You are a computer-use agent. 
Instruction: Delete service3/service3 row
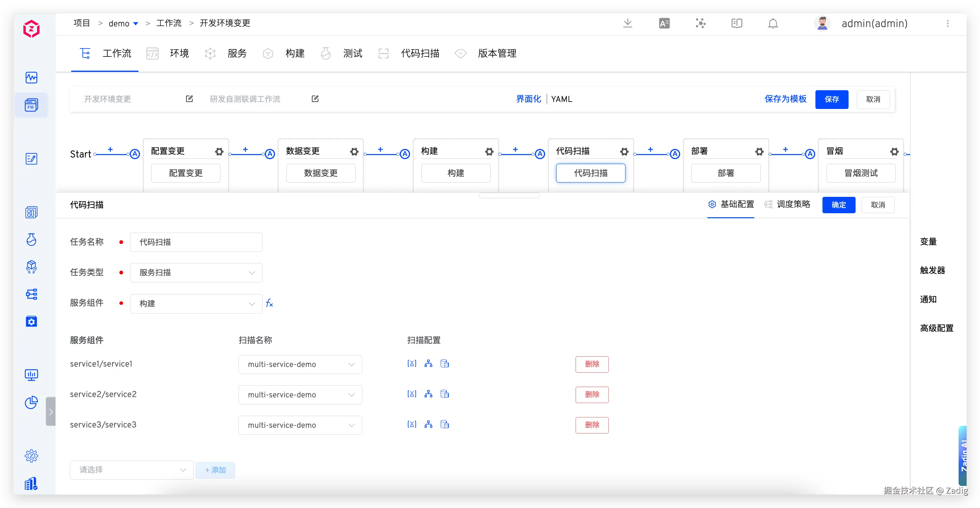[592, 425]
